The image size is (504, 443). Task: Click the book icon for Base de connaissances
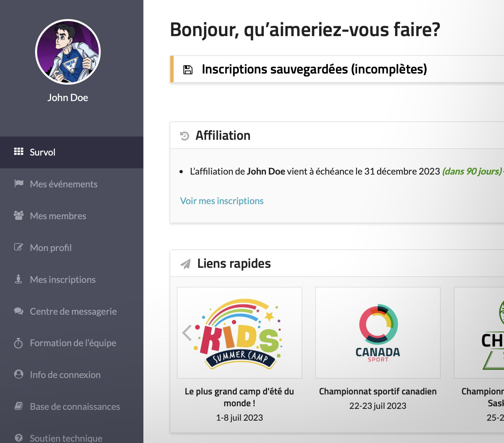(19, 406)
